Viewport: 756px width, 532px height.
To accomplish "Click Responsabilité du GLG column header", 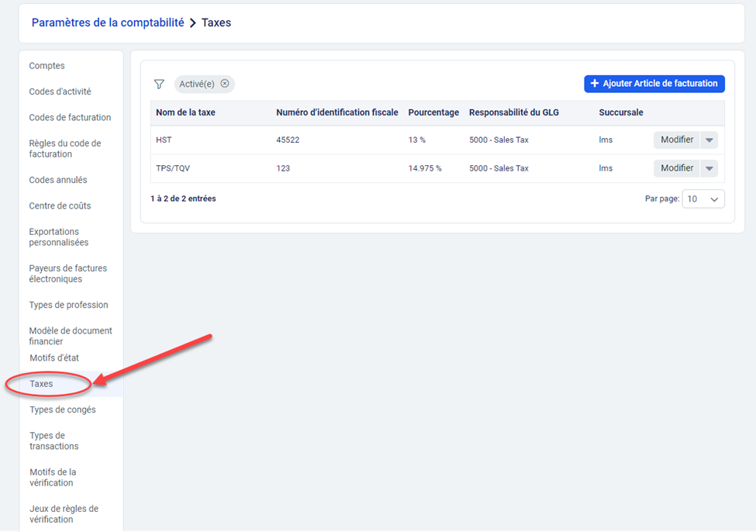I will tap(514, 112).
